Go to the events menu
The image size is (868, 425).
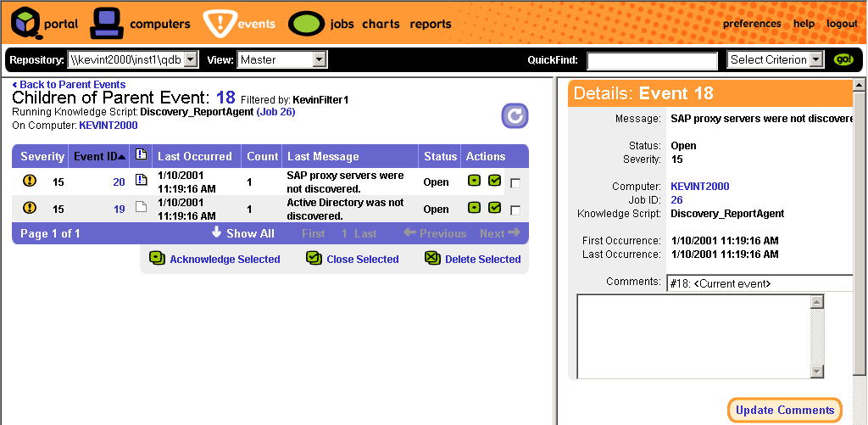(256, 25)
